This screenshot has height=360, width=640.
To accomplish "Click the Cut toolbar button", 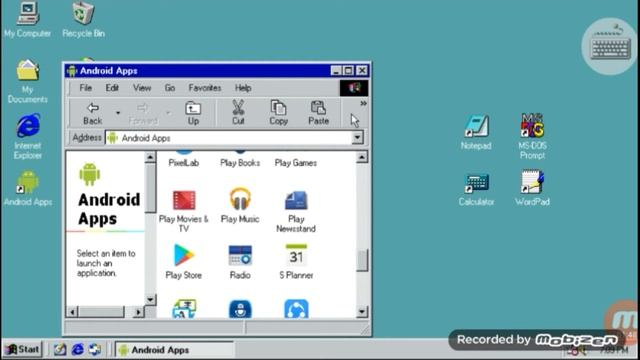I will [238, 113].
